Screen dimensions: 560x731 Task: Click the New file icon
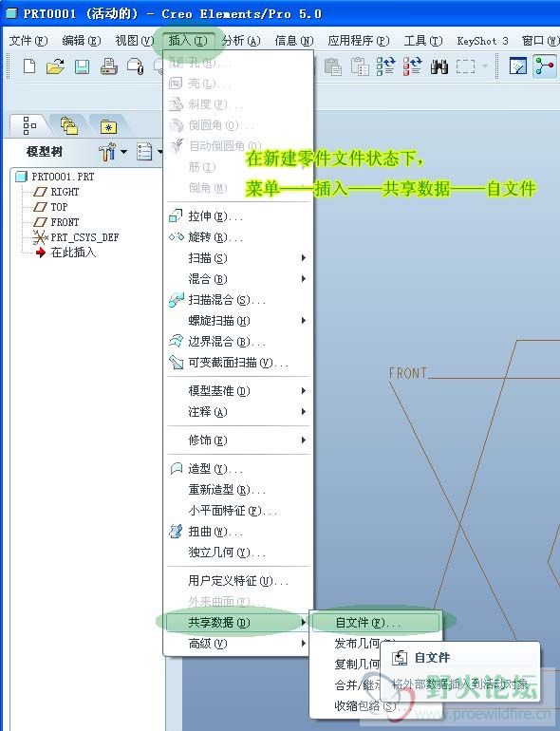pos(28,66)
